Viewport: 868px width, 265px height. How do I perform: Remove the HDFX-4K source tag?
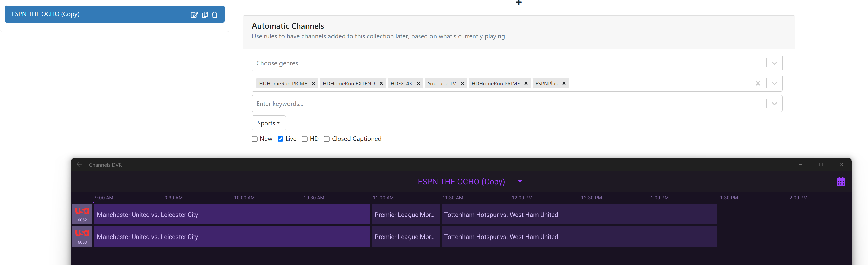[418, 83]
